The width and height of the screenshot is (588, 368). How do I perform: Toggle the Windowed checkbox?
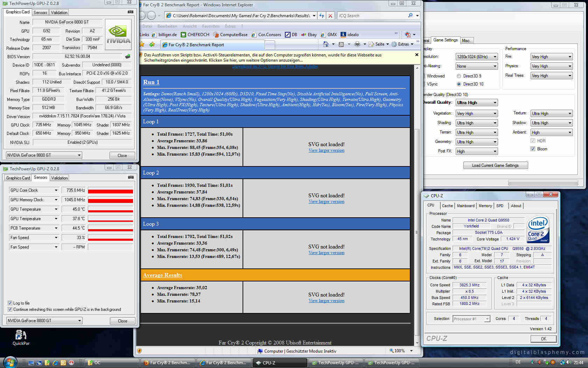[425, 76]
